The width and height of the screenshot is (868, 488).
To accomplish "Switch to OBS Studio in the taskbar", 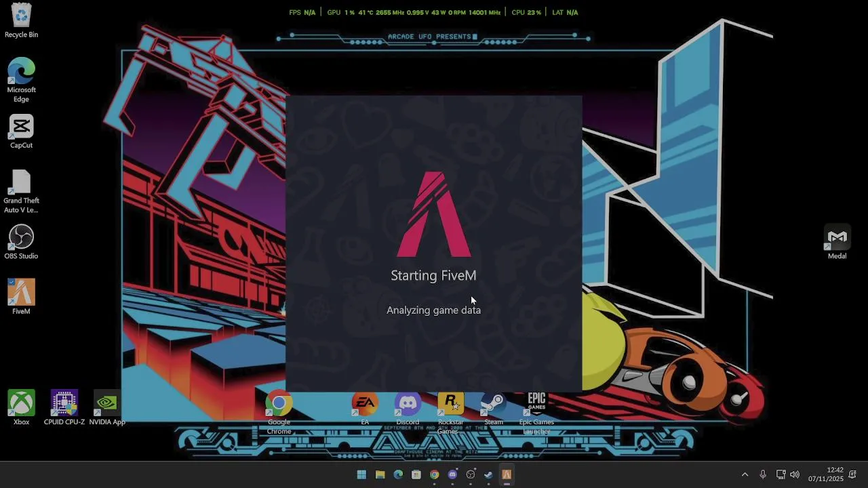I will [471, 474].
